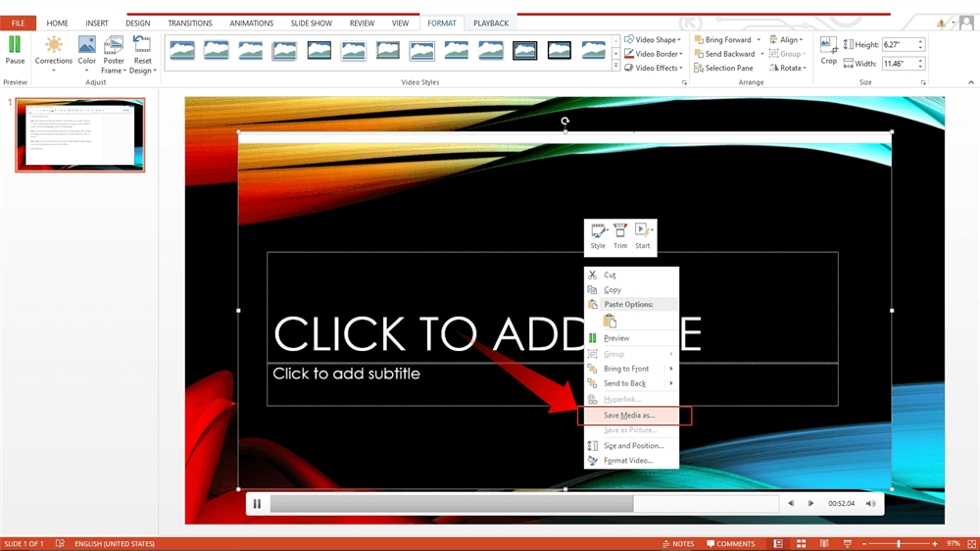Open the Selection Pane
The image size is (980, 551).
[724, 68]
